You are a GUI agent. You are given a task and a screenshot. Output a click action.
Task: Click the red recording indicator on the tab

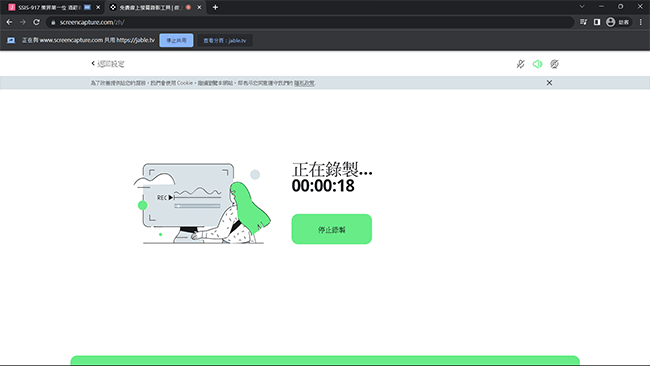[x=189, y=7]
